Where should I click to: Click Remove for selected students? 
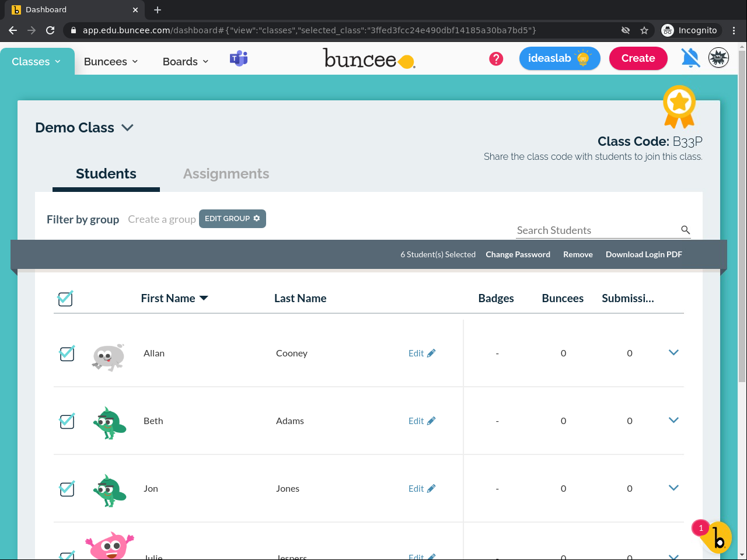click(x=578, y=254)
